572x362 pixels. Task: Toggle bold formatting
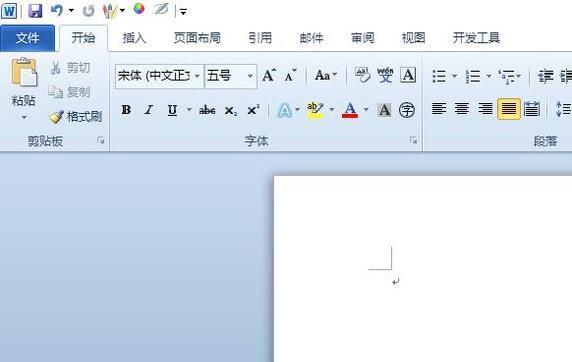126,109
